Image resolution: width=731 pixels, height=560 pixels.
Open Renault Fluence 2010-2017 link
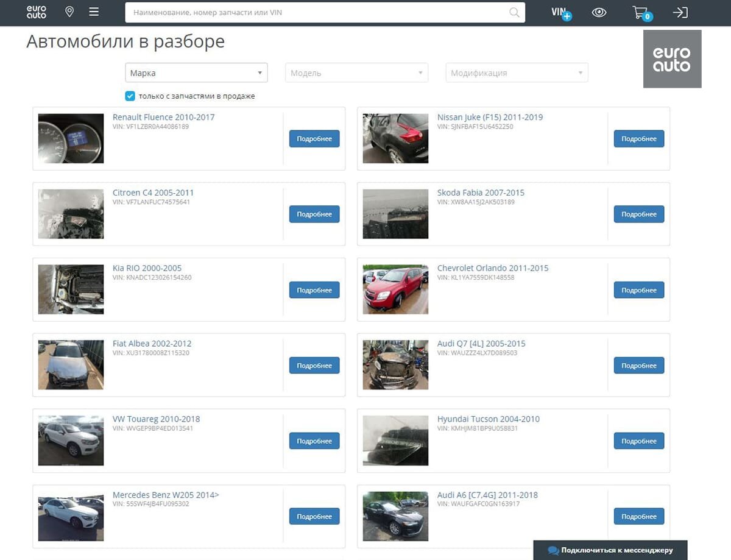(163, 117)
